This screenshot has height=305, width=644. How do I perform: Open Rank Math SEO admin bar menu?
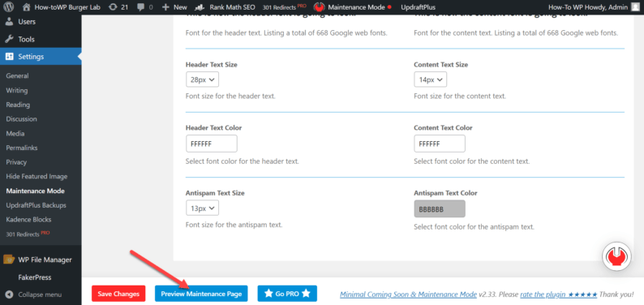(x=225, y=7)
